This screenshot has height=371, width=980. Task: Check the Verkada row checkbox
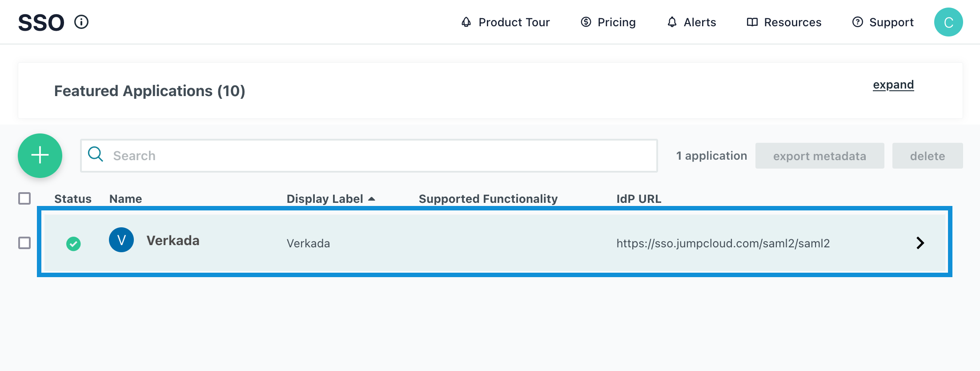(x=24, y=243)
